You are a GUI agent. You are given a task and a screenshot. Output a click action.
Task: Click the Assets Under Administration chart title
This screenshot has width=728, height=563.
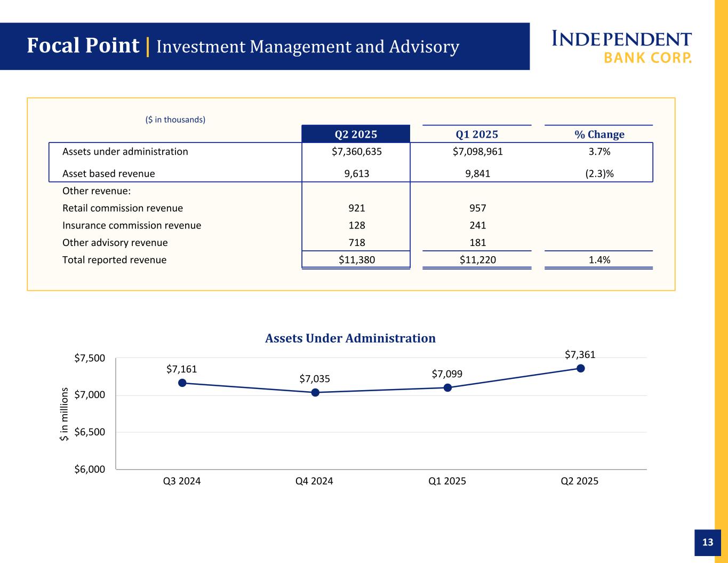pyautogui.click(x=350, y=338)
